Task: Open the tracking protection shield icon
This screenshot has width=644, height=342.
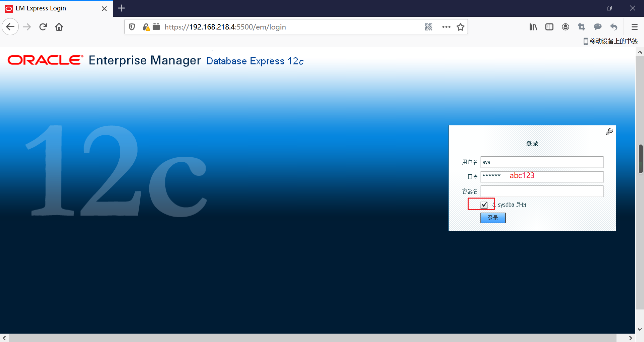Action: pos(132,27)
